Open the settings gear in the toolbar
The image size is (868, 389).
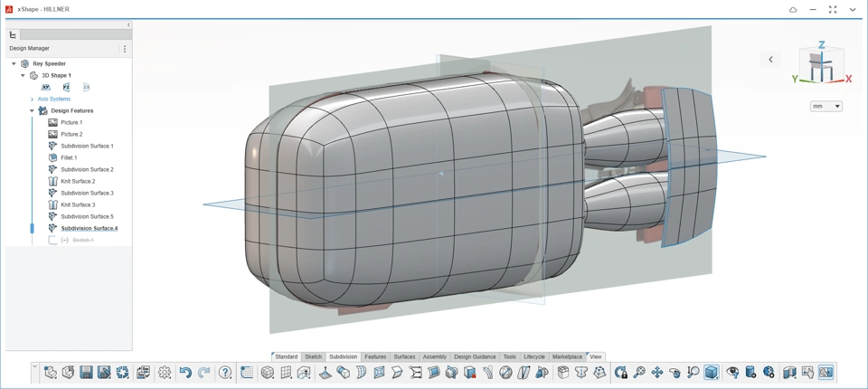[165, 373]
